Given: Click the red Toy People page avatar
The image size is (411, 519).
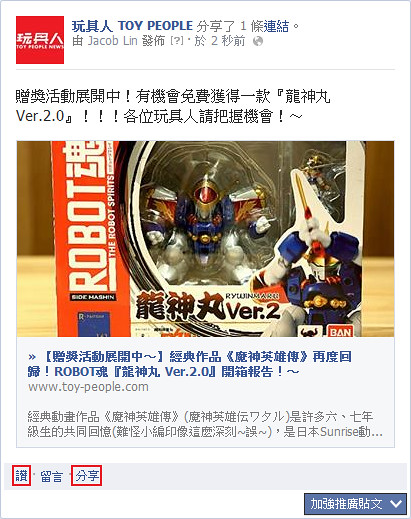Looking at the screenshot, I should click(40, 40).
